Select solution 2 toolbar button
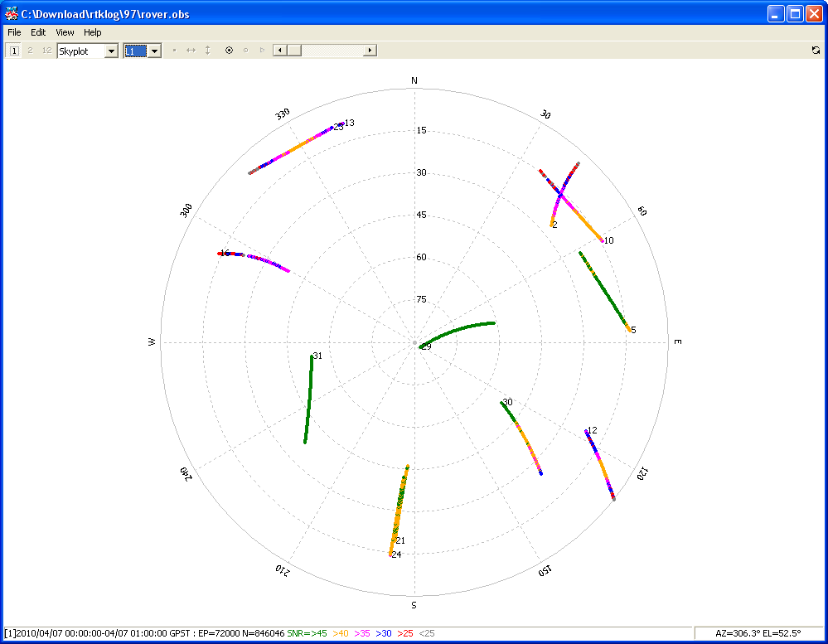The width and height of the screenshot is (828, 644). coord(30,51)
